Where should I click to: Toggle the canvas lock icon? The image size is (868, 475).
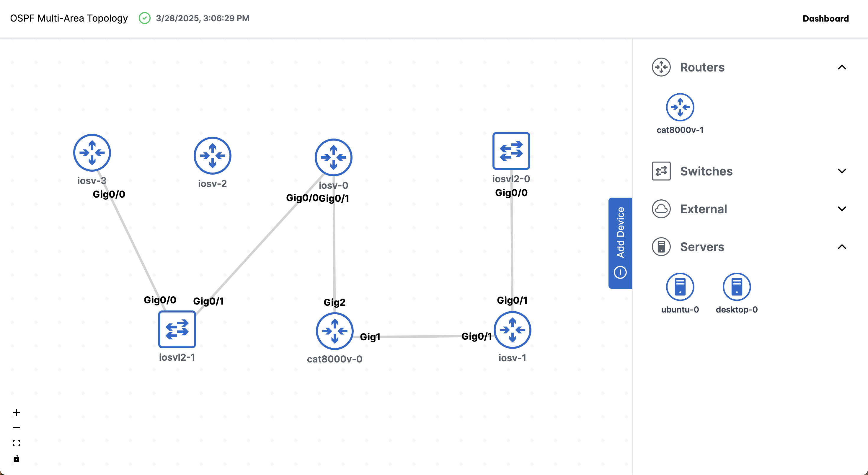(16, 458)
